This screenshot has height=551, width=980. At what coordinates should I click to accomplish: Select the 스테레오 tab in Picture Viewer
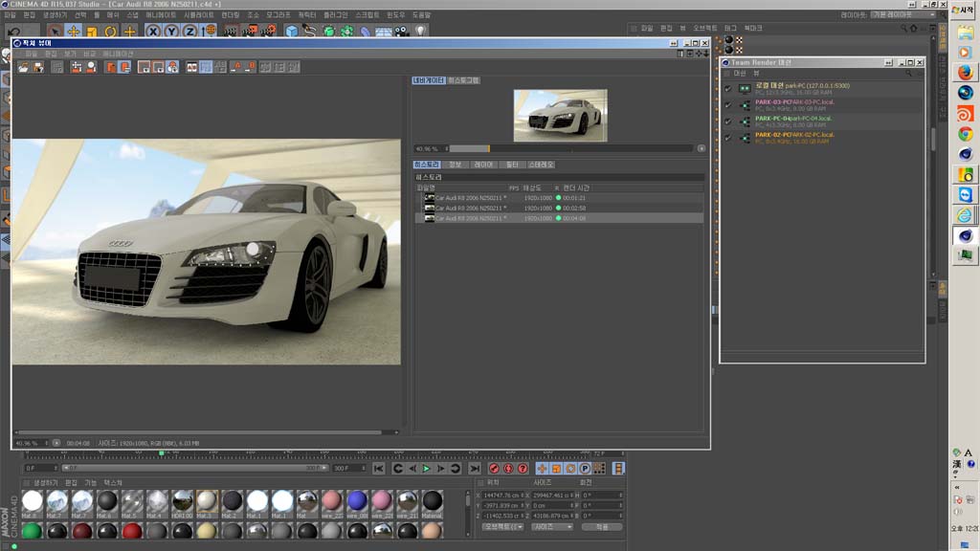(542, 165)
